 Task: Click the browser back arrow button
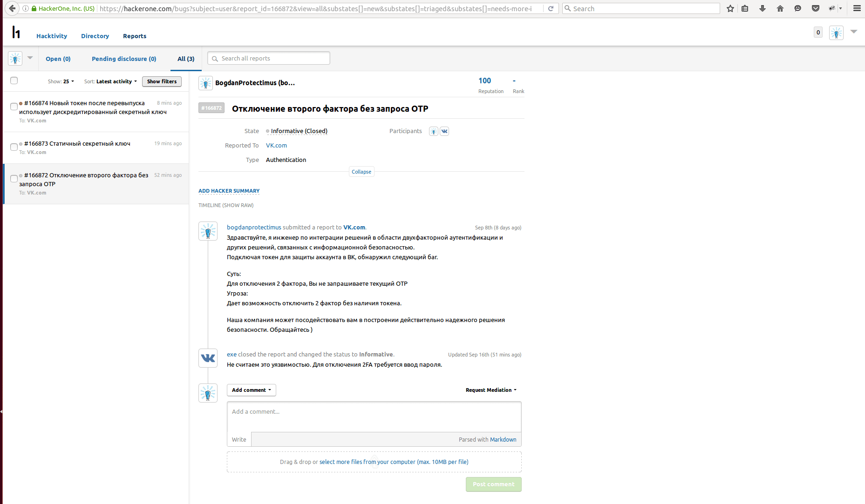click(x=12, y=8)
